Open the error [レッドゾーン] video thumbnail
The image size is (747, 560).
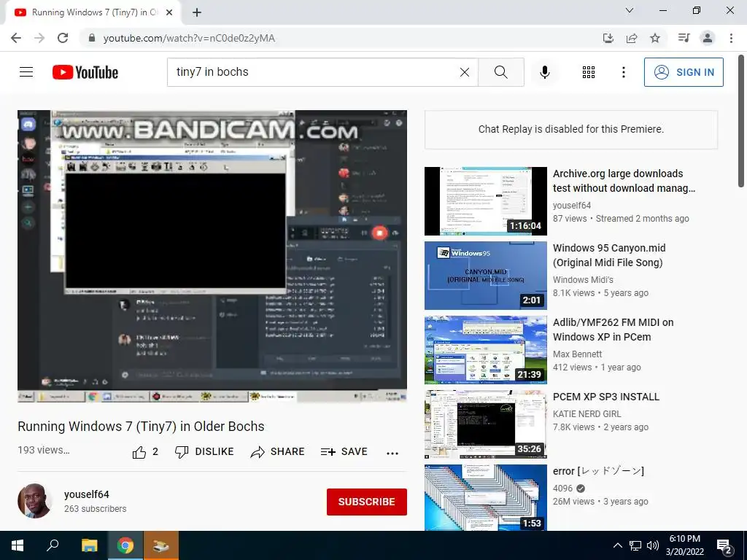pyautogui.click(x=485, y=497)
